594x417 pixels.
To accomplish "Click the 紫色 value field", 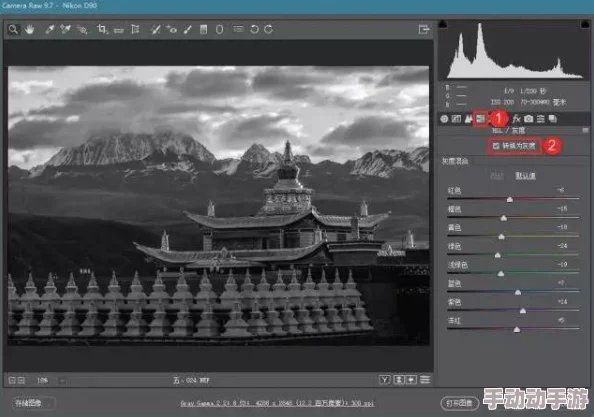I will pos(562,301).
